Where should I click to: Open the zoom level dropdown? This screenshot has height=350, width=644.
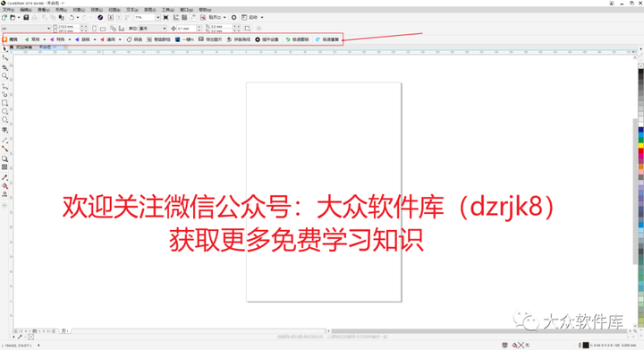158,17
